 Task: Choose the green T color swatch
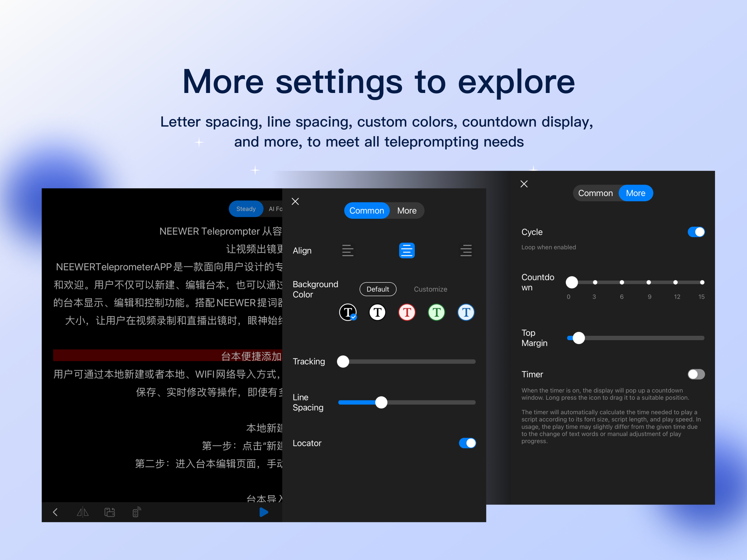pyautogui.click(x=436, y=312)
